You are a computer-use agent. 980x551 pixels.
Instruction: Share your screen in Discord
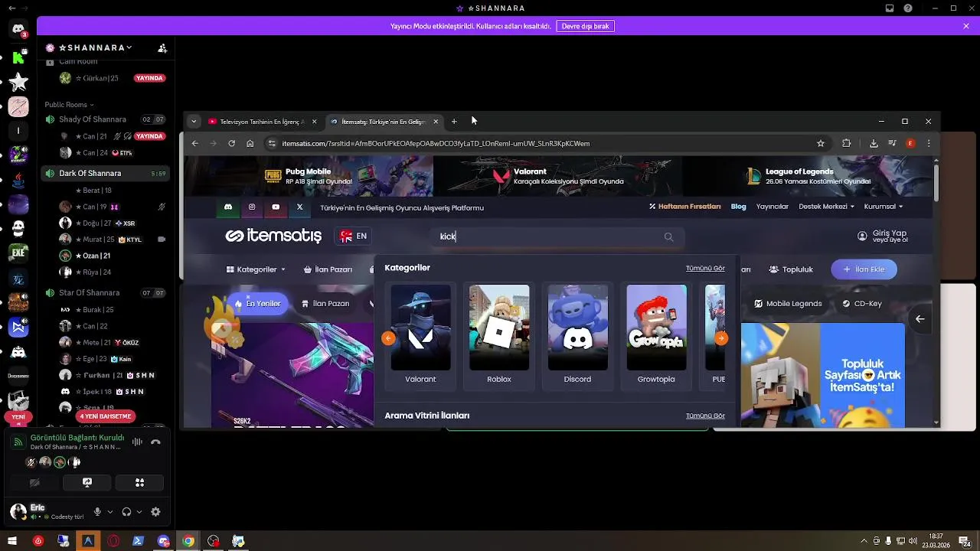(87, 483)
